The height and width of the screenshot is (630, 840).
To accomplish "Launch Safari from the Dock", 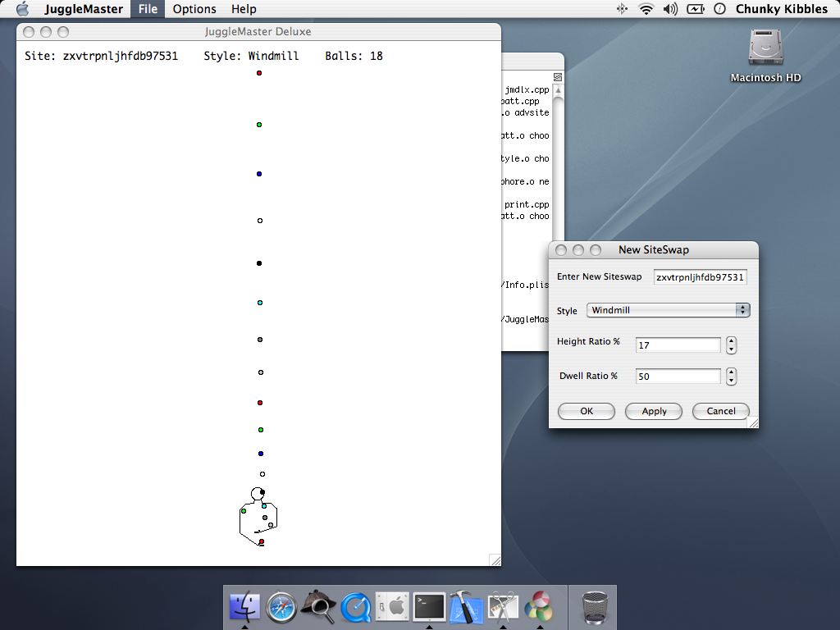I will [282, 607].
